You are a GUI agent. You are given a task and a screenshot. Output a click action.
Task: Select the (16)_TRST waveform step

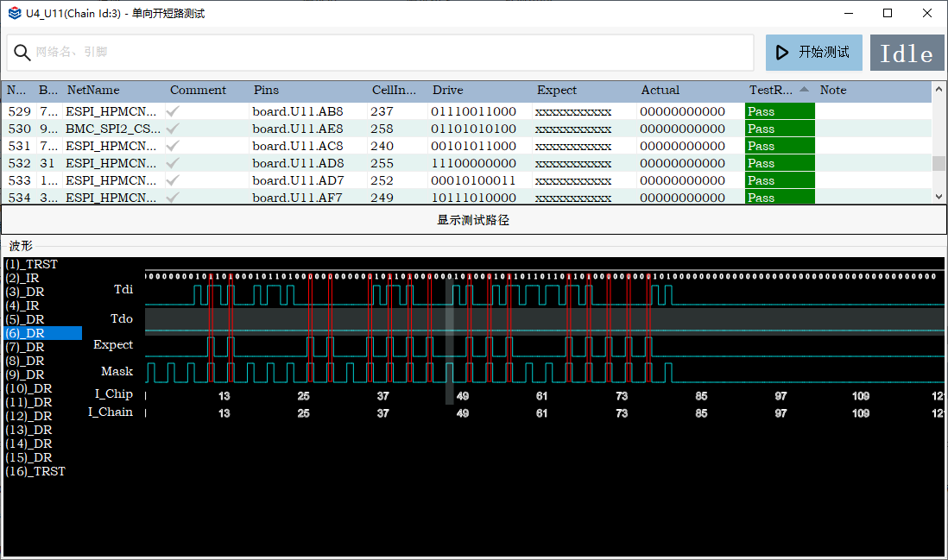(35, 471)
